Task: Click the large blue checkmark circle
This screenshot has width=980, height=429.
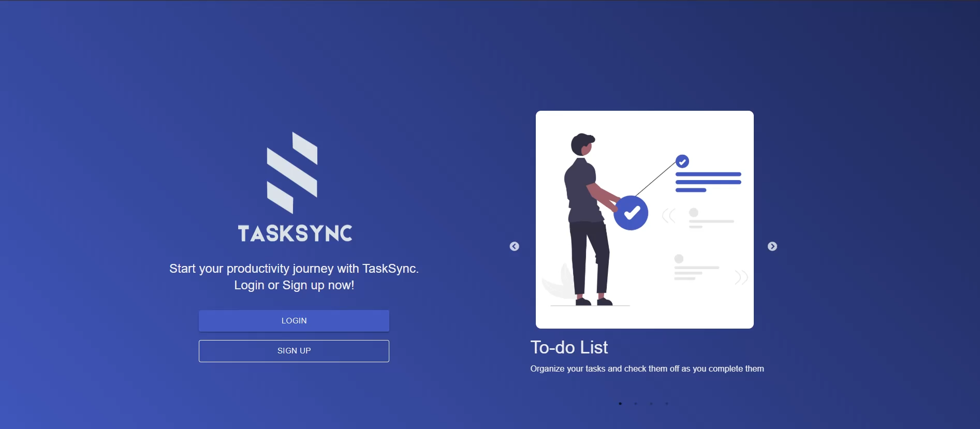Action: pos(631,213)
